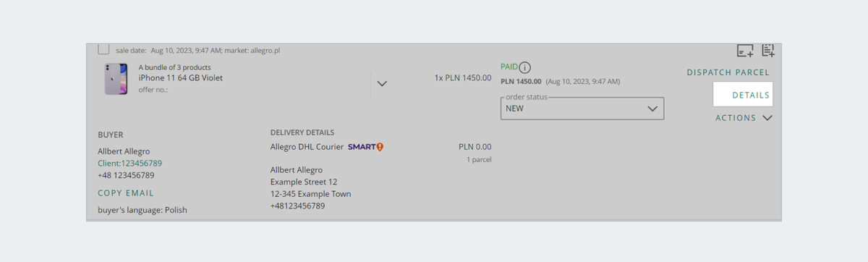Click the PAID status label
Image resolution: width=868 pixels, height=262 pixels.
click(x=509, y=67)
